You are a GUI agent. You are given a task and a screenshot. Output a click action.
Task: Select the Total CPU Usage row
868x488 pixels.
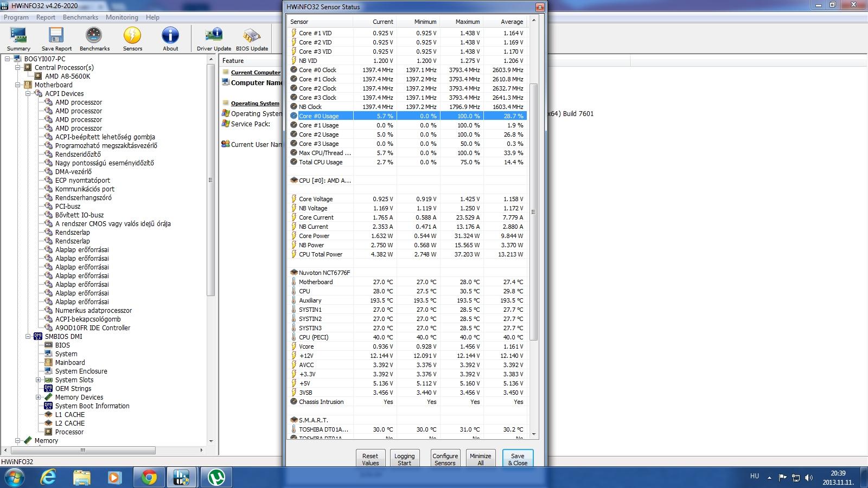[x=407, y=162]
